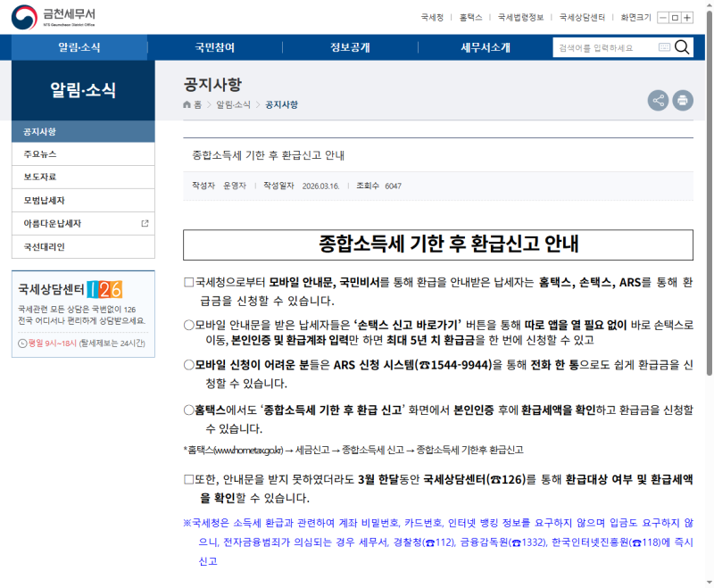Viewport: 714px width, 588px height.
Task: Click the 알림·소식 sidebar header
Action: pos(83,90)
